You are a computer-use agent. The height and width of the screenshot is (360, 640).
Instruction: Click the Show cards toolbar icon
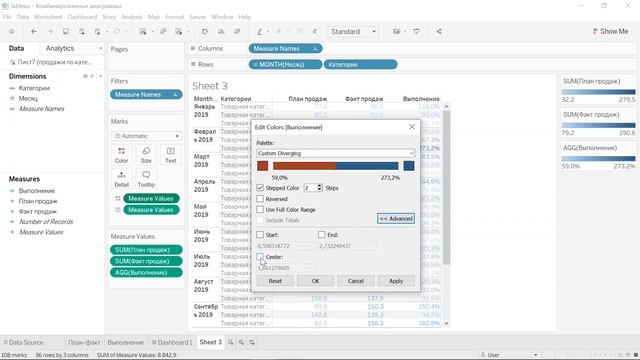(396, 31)
